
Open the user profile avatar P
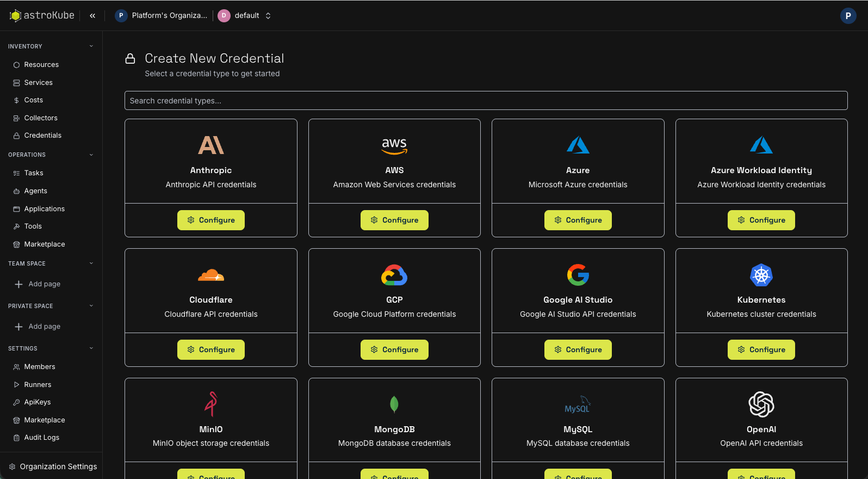coord(848,16)
